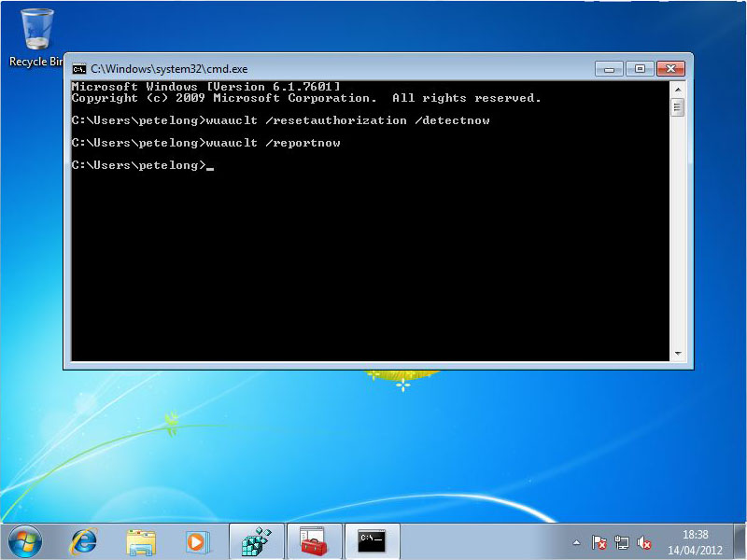This screenshot has height=560, width=747.
Task: Click the "Microsoft Windows [Version 6.1.7601]" line
Action: tap(205, 87)
